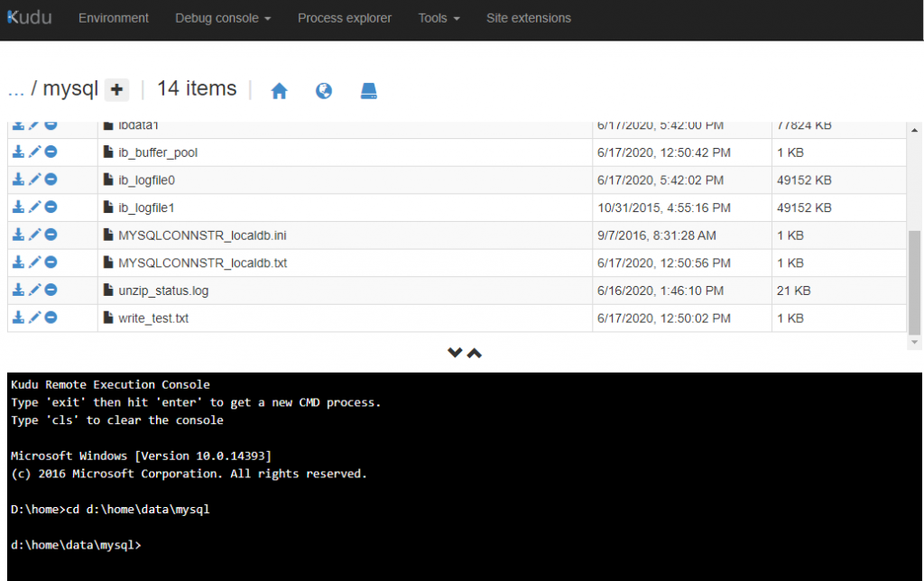Viewport: 924px width, 581px height.
Task: Click date 6/16/2020, 1:46:10 PM
Action: coord(660,291)
